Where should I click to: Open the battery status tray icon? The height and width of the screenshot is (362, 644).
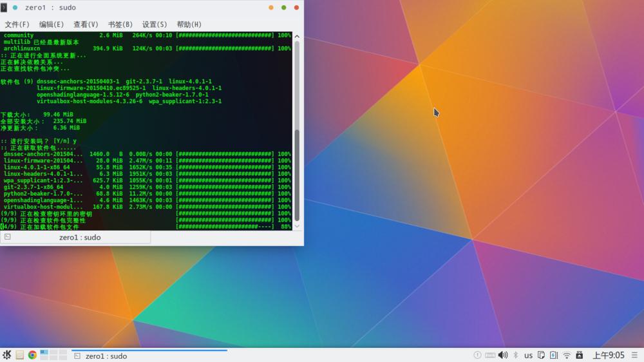pyautogui.click(x=554, y=355)
